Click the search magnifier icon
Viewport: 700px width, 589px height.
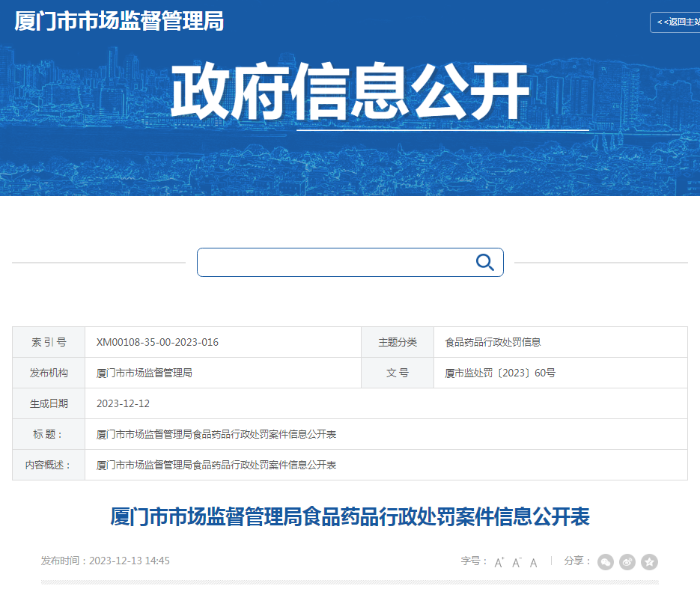484,262
